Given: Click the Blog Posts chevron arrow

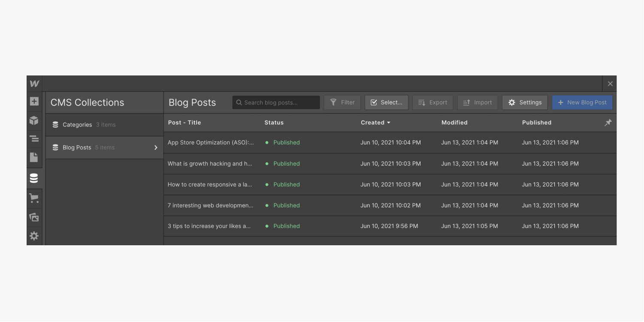Looking at the screenshot, I should click(x=156, y=147).
